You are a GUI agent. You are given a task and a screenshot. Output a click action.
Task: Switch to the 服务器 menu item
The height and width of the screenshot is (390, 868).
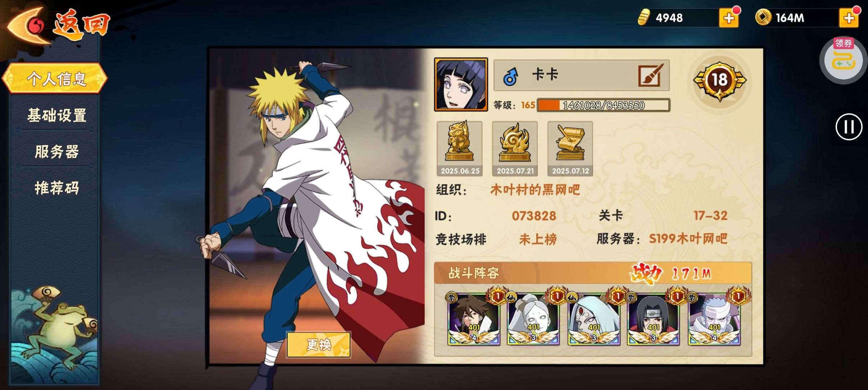[x=56, y=151]
